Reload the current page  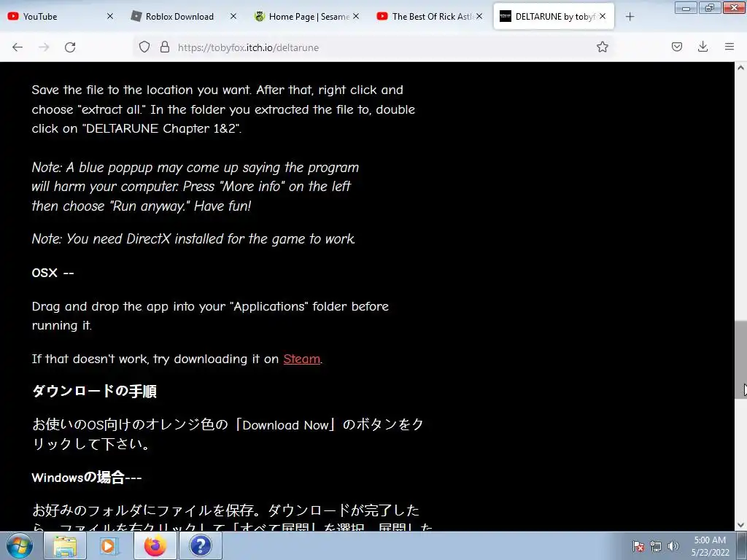[x=70, y=47]
